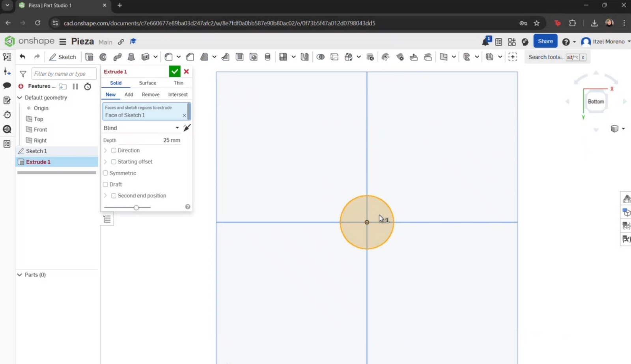Image resolution: width=631 pixels, height=364 pixels.
Task: Select the Extrude tool
Action: pos(89,56)
